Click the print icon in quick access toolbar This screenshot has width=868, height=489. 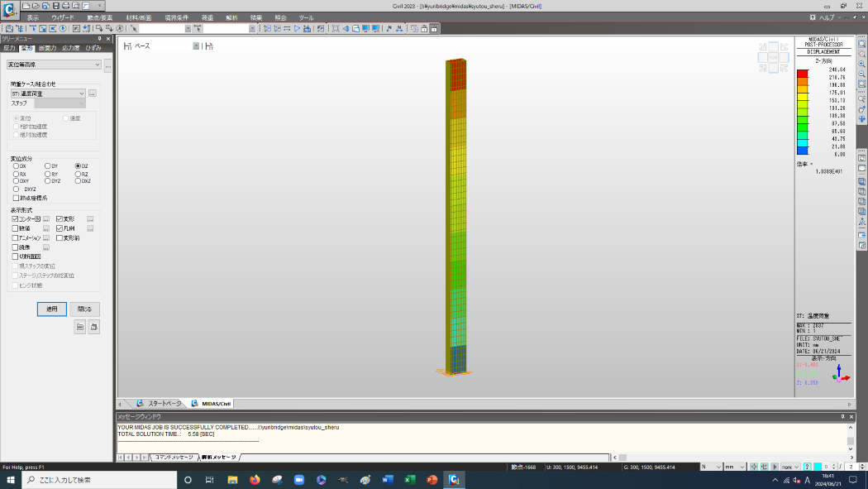(66, 6)
